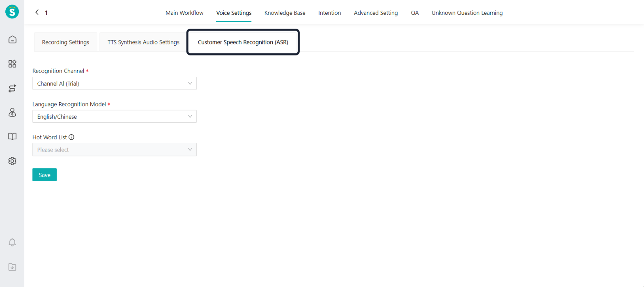
Task: Click the Recognition Channel label
Action: (58, 71)
